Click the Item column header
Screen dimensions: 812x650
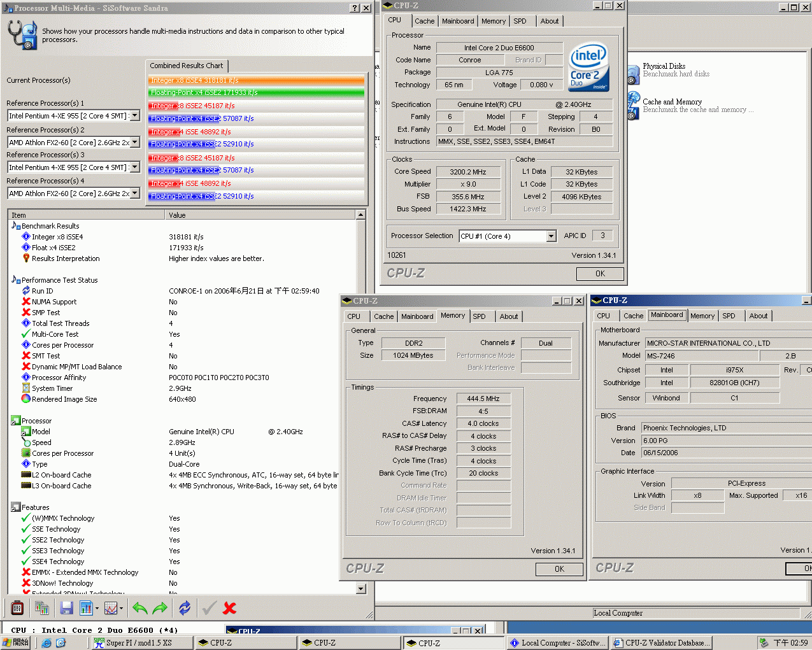click(86, 215)
